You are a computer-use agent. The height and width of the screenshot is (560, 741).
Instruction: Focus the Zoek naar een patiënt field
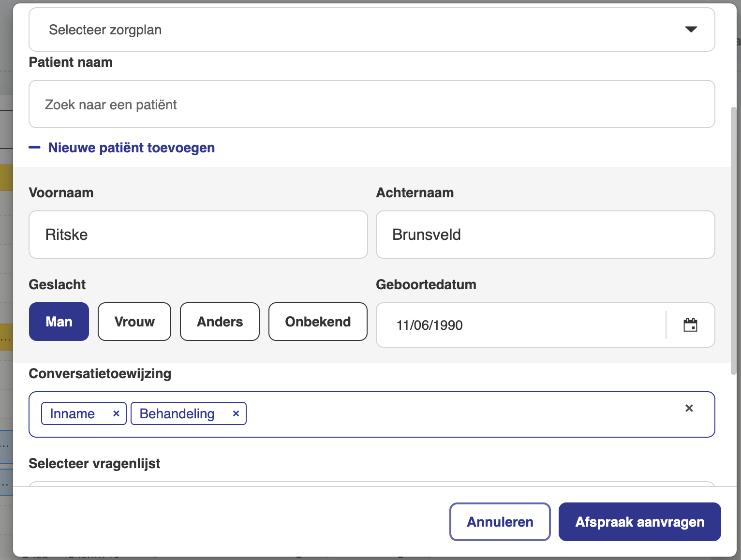coord(371,104)
